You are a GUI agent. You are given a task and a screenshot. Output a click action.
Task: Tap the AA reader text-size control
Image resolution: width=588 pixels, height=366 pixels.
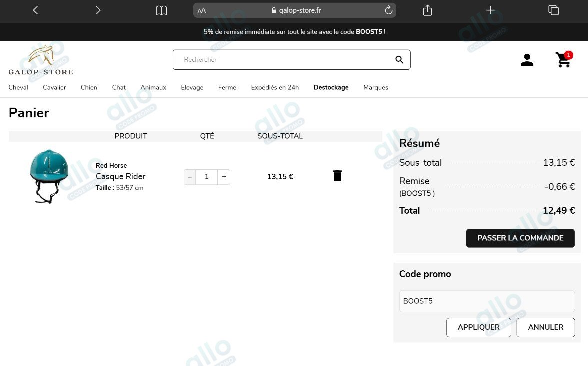click(x=202, y=11)
